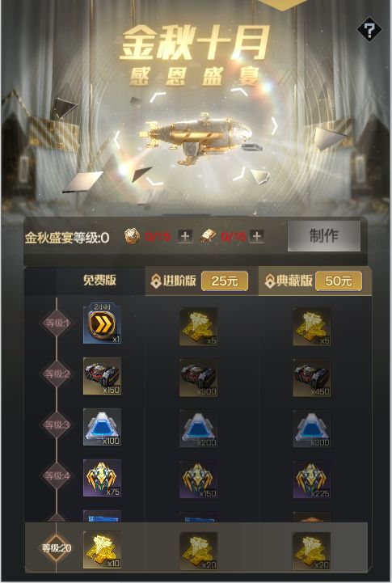Add more gold bar materials with plus
Screen dimensions: 392x583
[256, 236]
